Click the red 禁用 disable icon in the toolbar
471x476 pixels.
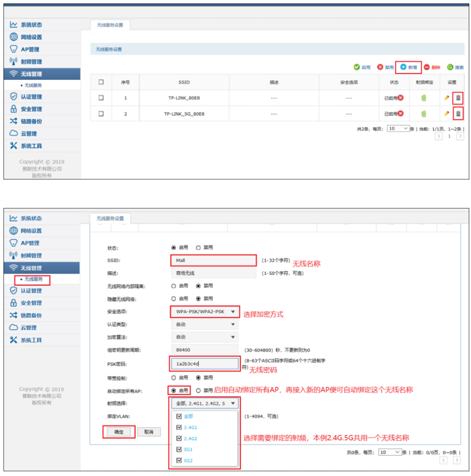pos(380,67)
